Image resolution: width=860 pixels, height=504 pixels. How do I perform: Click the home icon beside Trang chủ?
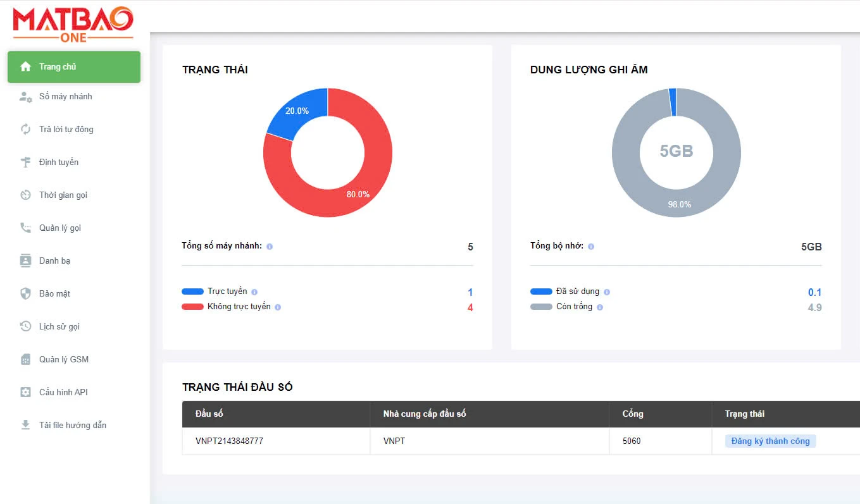(x=25, y=66)
